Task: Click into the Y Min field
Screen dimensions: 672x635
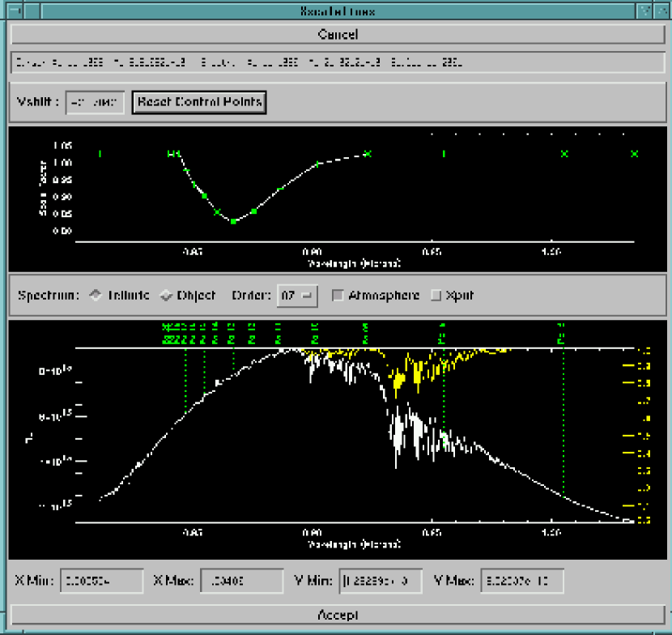Action: [381, 581]
